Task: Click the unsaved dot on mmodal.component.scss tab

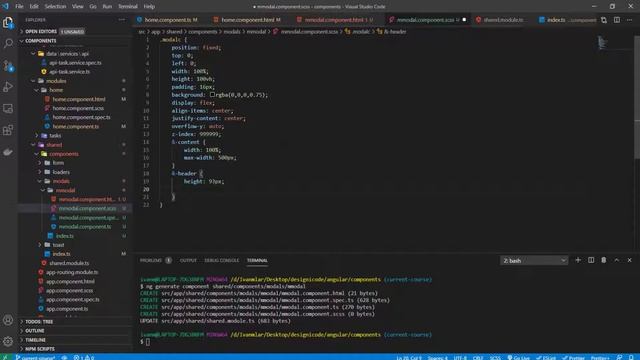Action: pos(464,20)
